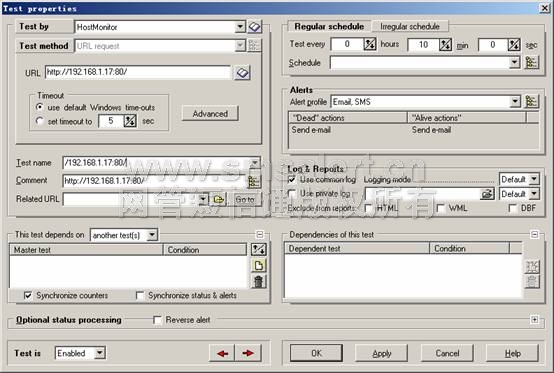
Task: Open the alert profile editor icon
Action: [531, 102]
